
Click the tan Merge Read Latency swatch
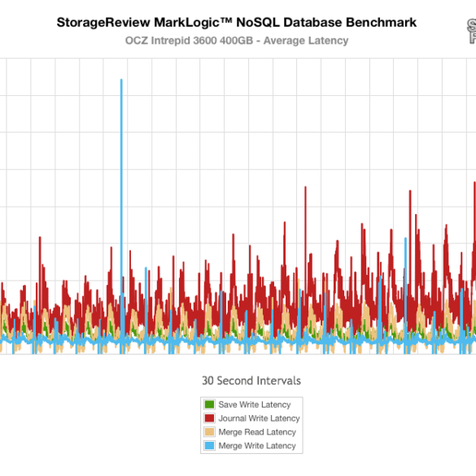[209, 432]
